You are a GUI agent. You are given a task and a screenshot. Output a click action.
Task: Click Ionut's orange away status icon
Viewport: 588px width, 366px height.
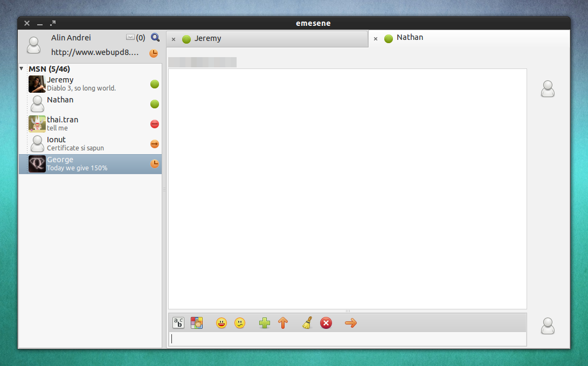[155, 144]
